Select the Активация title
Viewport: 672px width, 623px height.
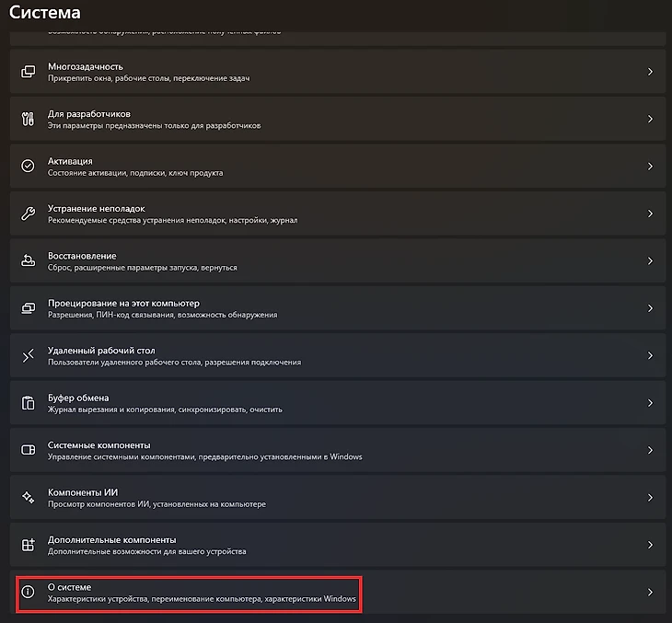[70, 161]
